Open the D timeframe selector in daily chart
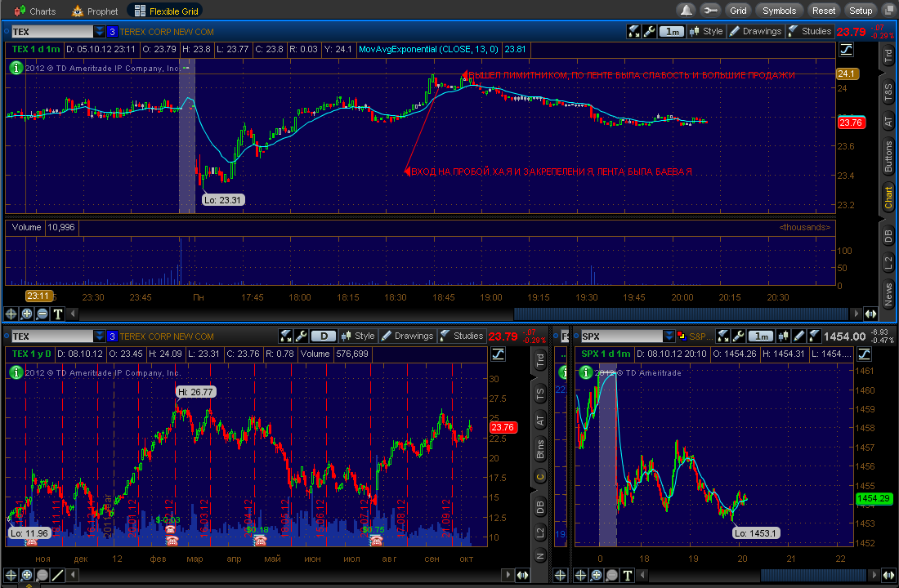Screen dimensions: 899x588 pos(324,336)
